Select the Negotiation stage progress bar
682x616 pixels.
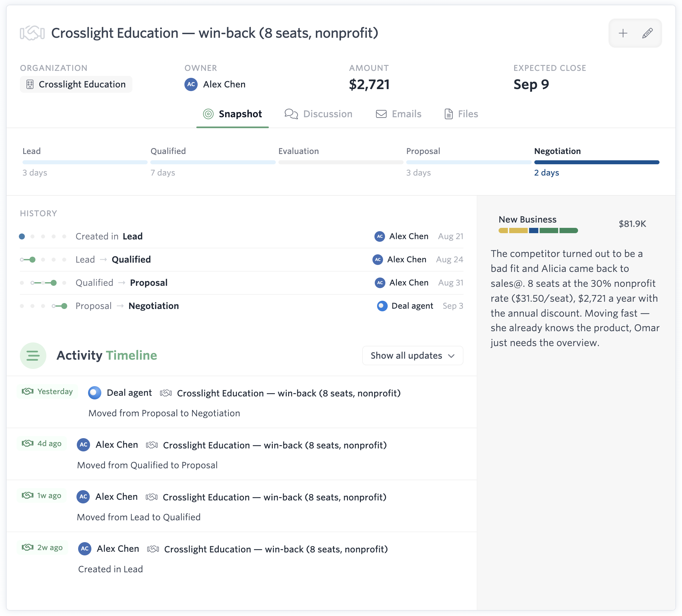click(597, 163)
